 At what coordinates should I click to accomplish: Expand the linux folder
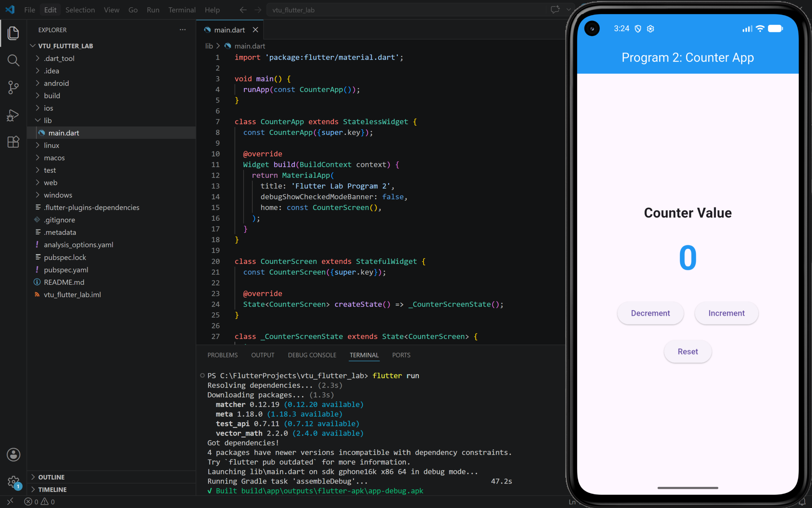tap(37, 145)
